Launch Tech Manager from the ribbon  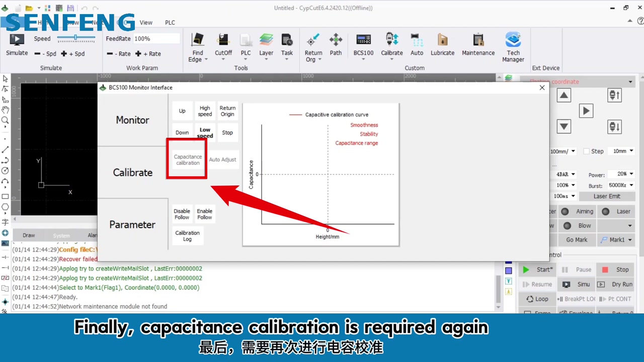pos(513,47)
